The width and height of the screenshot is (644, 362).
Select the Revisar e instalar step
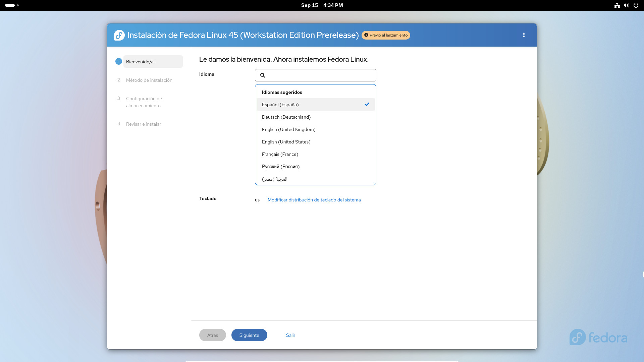[x=144, y=124]
